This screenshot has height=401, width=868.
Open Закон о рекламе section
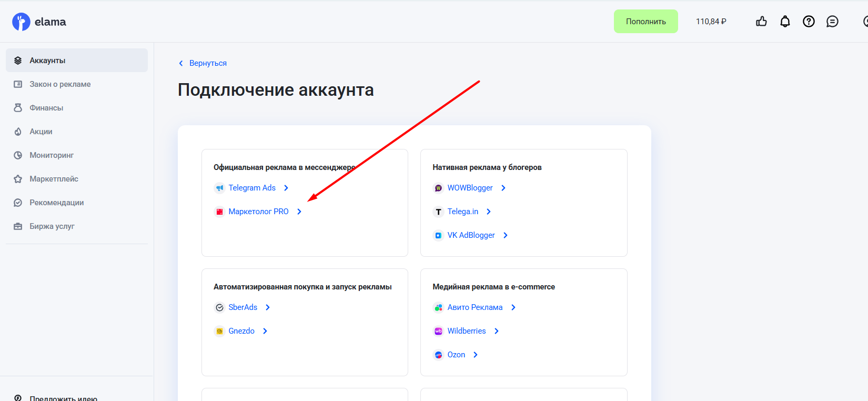pyautogui.click(x=77, y=84)
